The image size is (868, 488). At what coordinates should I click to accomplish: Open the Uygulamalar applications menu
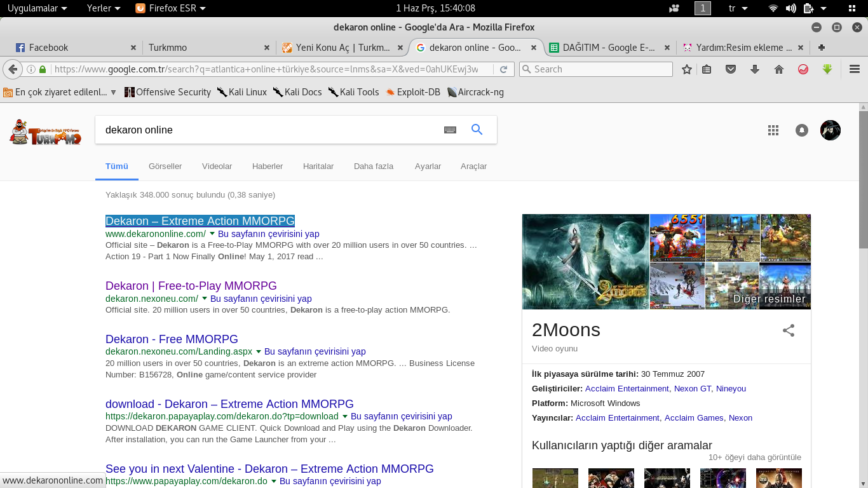tap(37, 8)
